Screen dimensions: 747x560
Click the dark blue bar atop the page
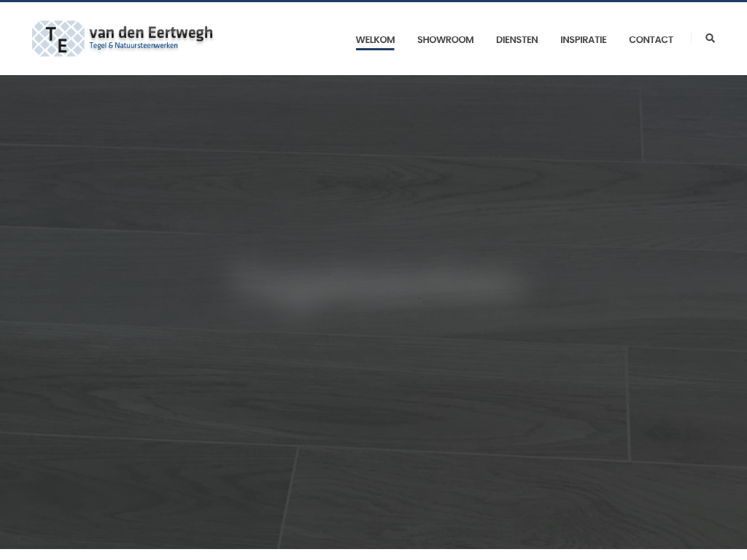tap(373, 1)
